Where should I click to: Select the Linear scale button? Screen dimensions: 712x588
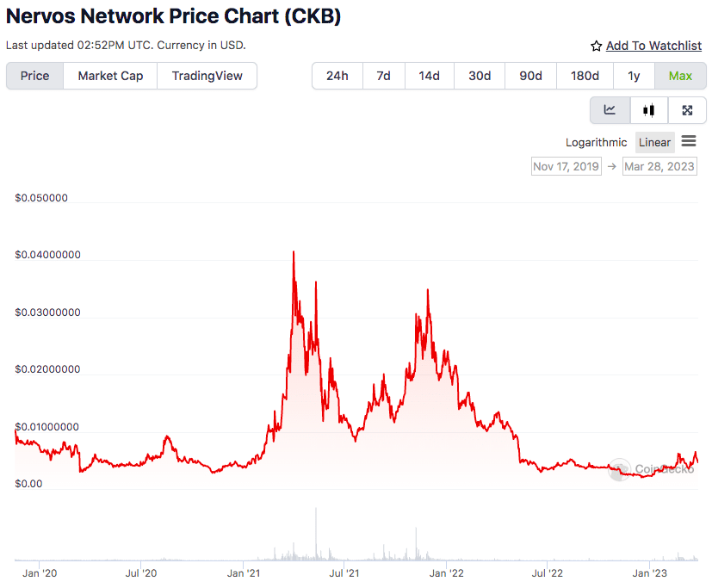pyautogui.click(x=655, y=143)
